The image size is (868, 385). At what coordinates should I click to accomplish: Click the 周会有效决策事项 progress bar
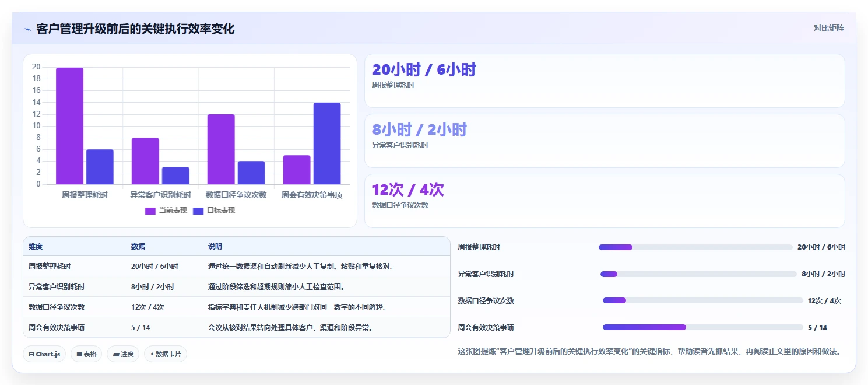(703, 328)
